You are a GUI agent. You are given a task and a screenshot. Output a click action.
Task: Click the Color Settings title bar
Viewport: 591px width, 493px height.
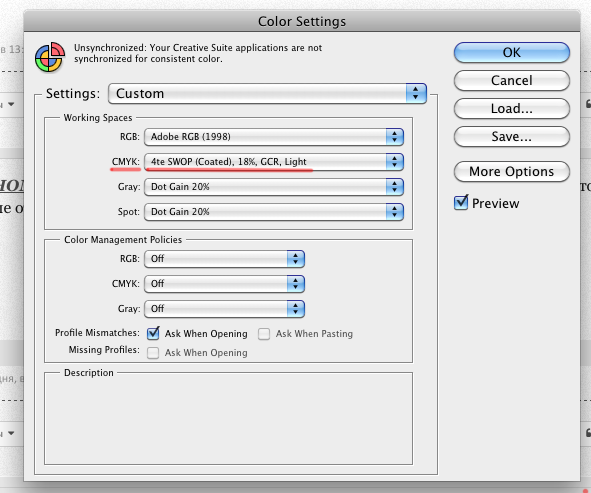(302, 21)
